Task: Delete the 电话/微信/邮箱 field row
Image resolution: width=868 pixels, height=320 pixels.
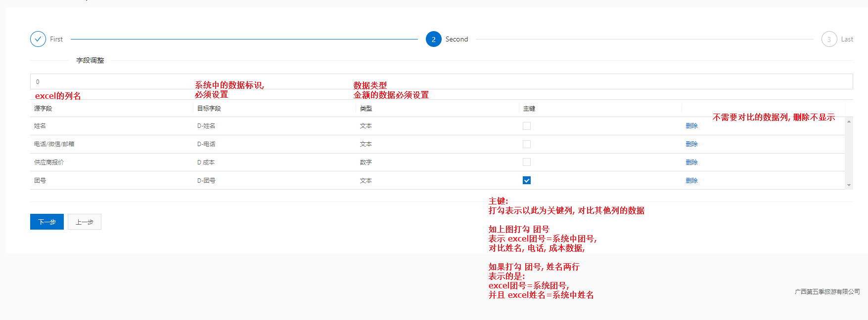Action: click(x=691, y=144)
